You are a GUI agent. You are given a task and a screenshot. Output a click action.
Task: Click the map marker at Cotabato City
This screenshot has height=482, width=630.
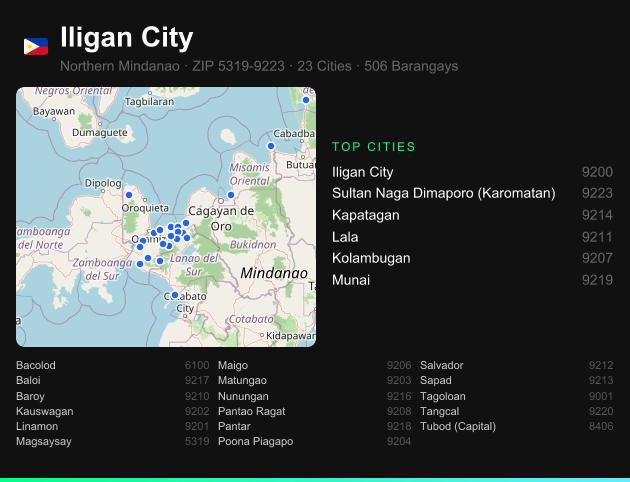(x=175, y=295)
